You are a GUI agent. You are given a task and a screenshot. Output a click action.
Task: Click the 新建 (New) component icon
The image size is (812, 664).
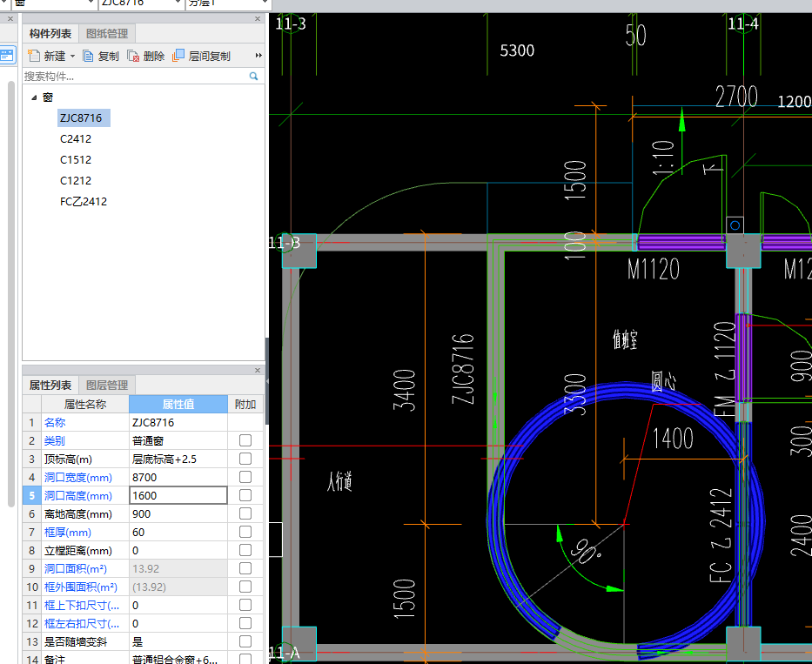pos(33,56)
